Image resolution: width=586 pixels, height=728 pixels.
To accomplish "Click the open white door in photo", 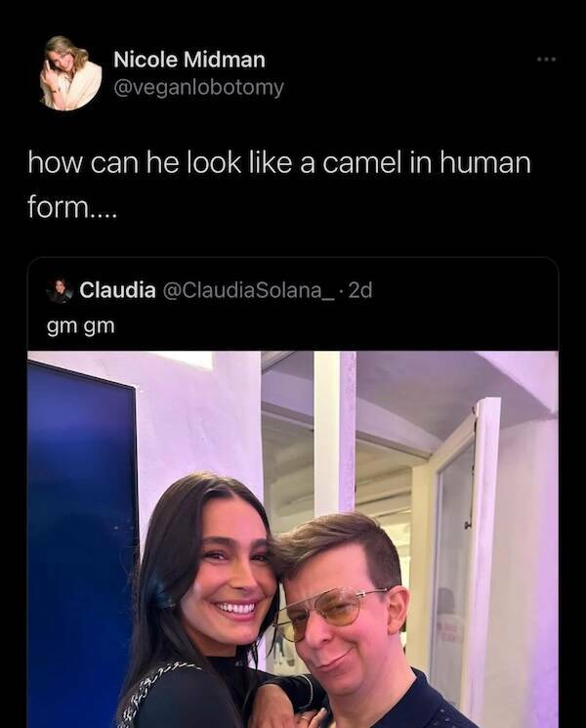I will coord(464,547).
